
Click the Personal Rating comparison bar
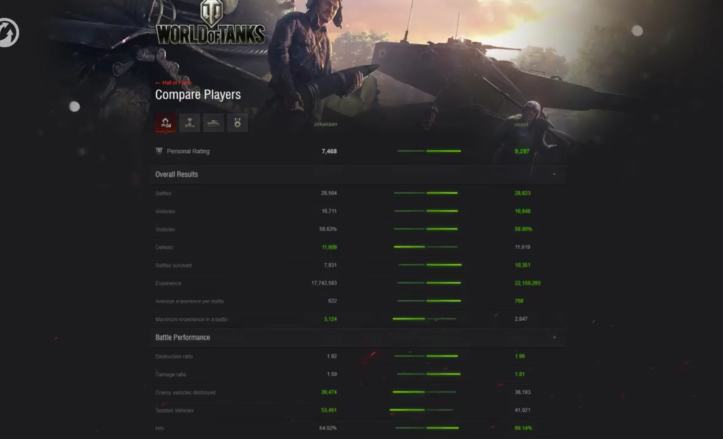(428, 151)
